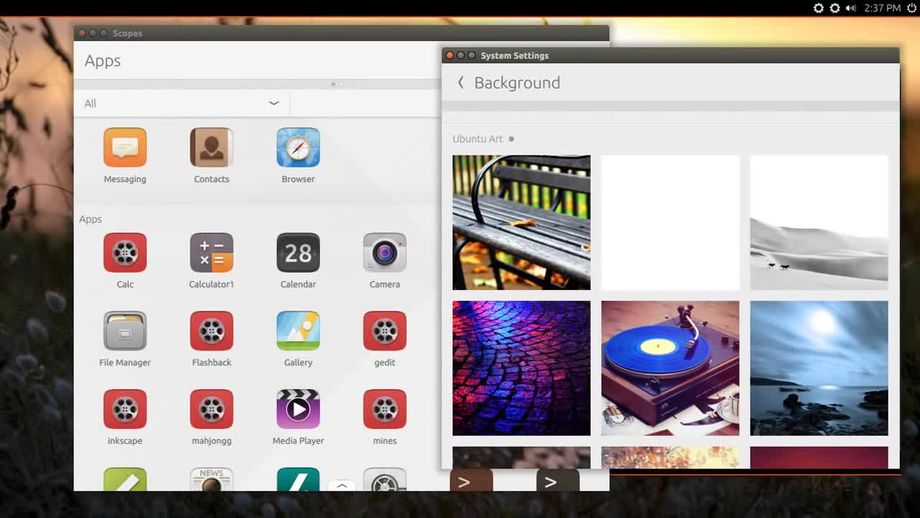Pick the moonlit seascape wallpaper
Viewport: 920px width, 518px height.
coord(819,367)
